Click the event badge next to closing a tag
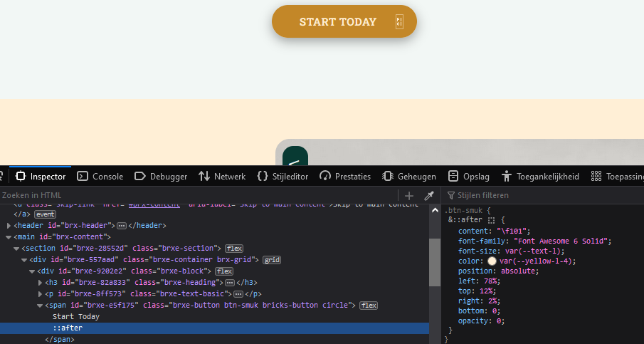644x344 pixels. click(x=45, y=214)
